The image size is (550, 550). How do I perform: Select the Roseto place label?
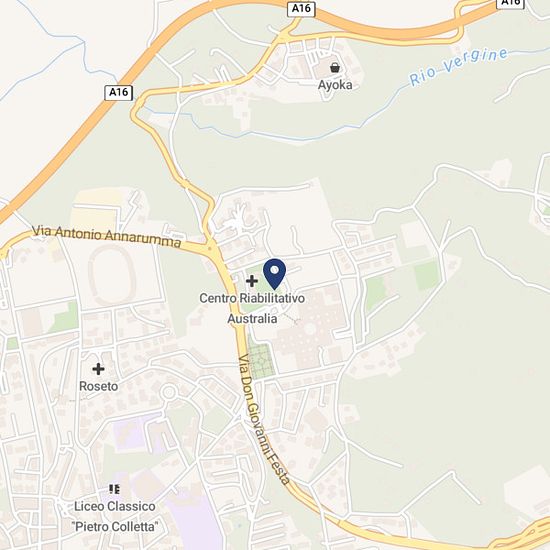tap(99, 386)
